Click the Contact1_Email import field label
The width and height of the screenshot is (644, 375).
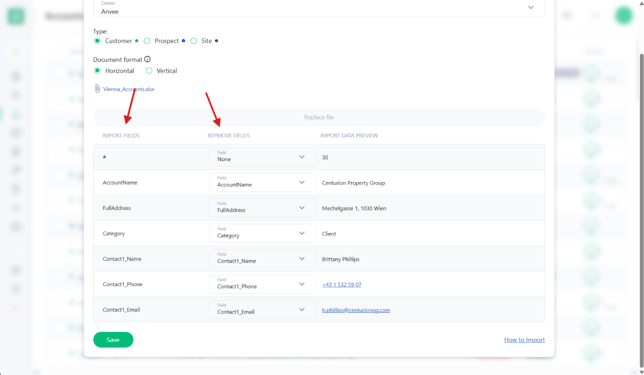[121, 310]
